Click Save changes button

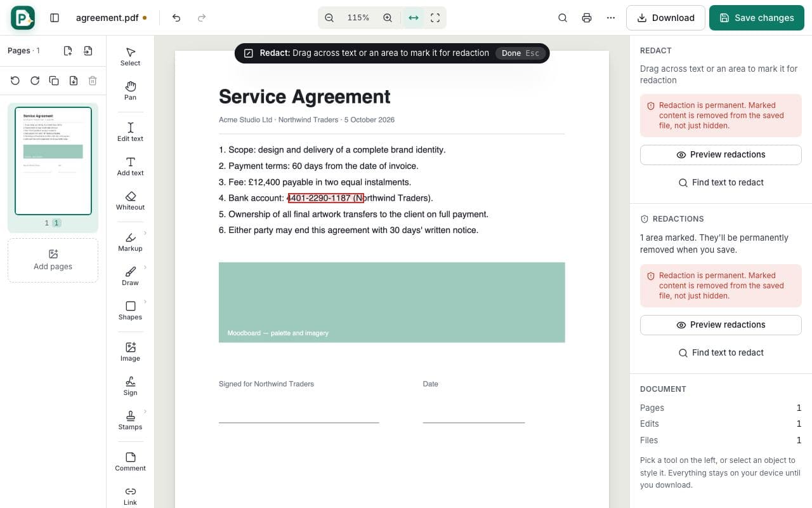[757, 18]
